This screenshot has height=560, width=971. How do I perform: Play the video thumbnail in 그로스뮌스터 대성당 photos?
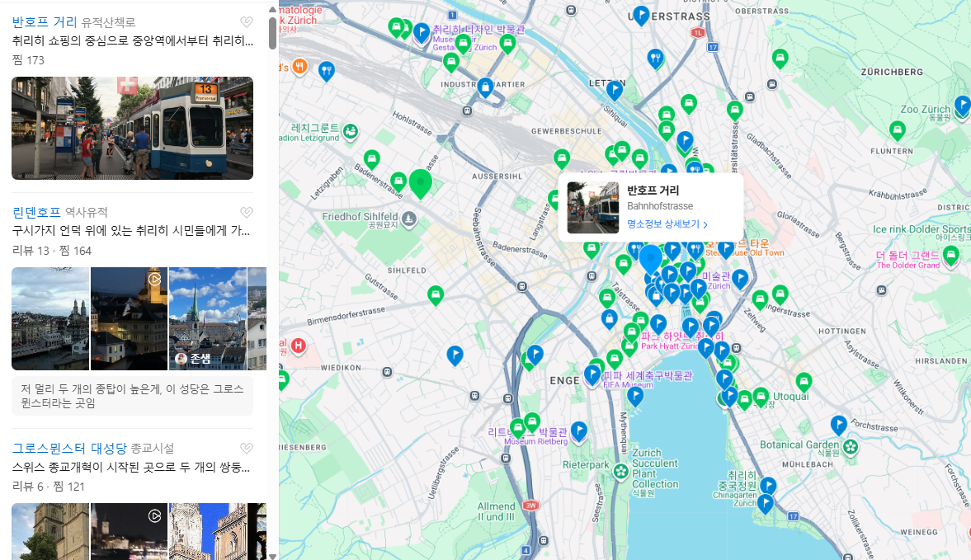point(129,531)
